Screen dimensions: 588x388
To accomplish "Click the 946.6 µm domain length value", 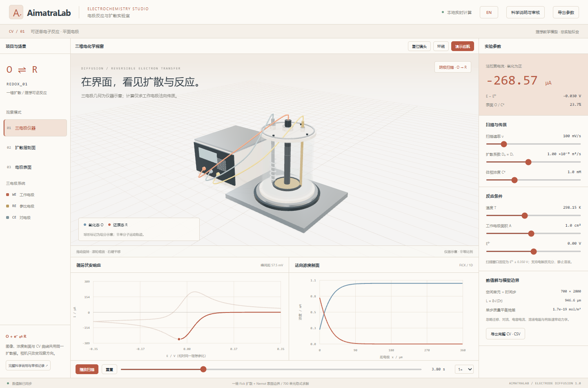I will [x=573, y=300].
